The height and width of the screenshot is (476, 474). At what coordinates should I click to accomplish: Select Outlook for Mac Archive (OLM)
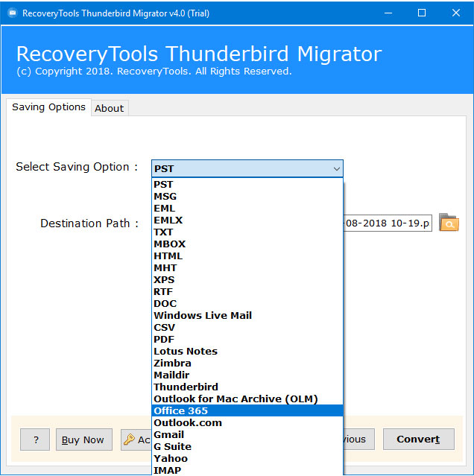[247, 399]
